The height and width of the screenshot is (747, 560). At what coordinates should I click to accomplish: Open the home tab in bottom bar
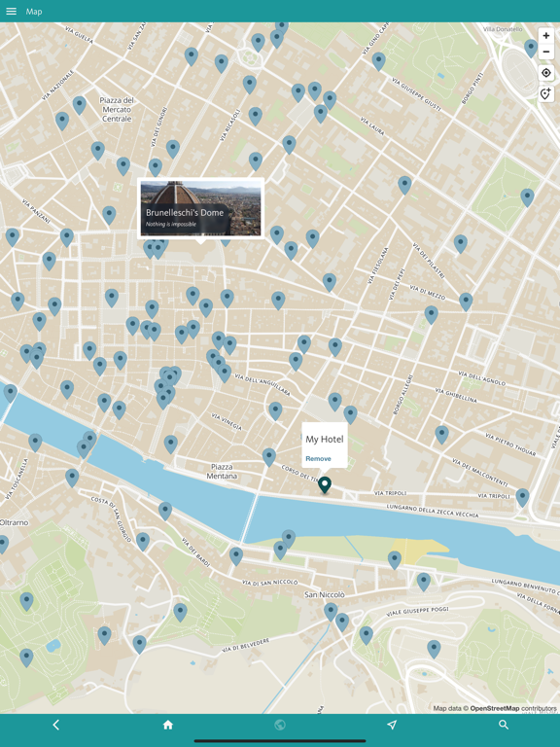pos(167,725)
